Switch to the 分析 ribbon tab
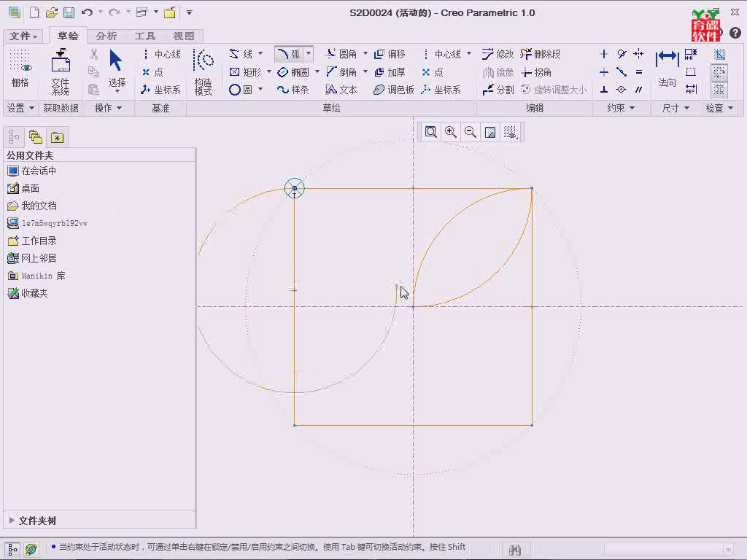The height and width of the screenshot is (560, 747). (106, 36)
